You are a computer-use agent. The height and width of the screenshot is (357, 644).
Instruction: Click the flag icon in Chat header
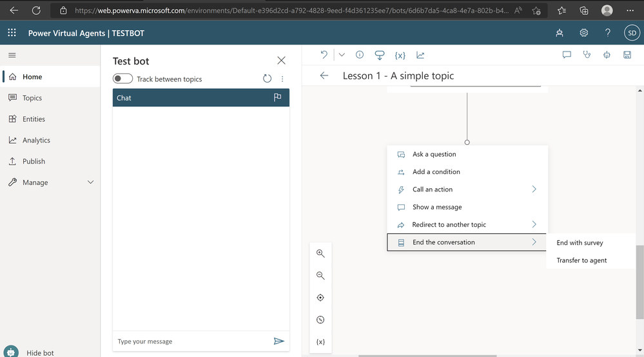[x=278, y=97]
